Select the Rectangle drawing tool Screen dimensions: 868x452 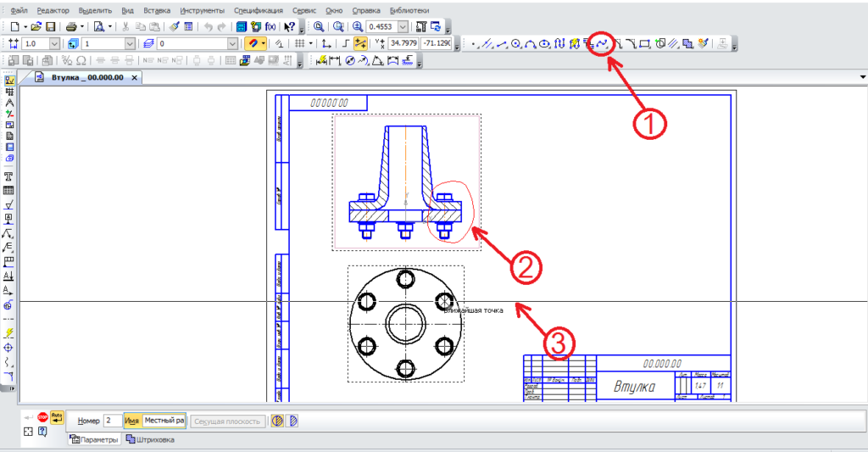point(644,43)
